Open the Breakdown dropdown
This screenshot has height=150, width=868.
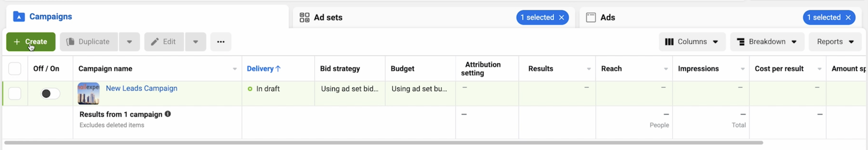(x=766, y=42)
